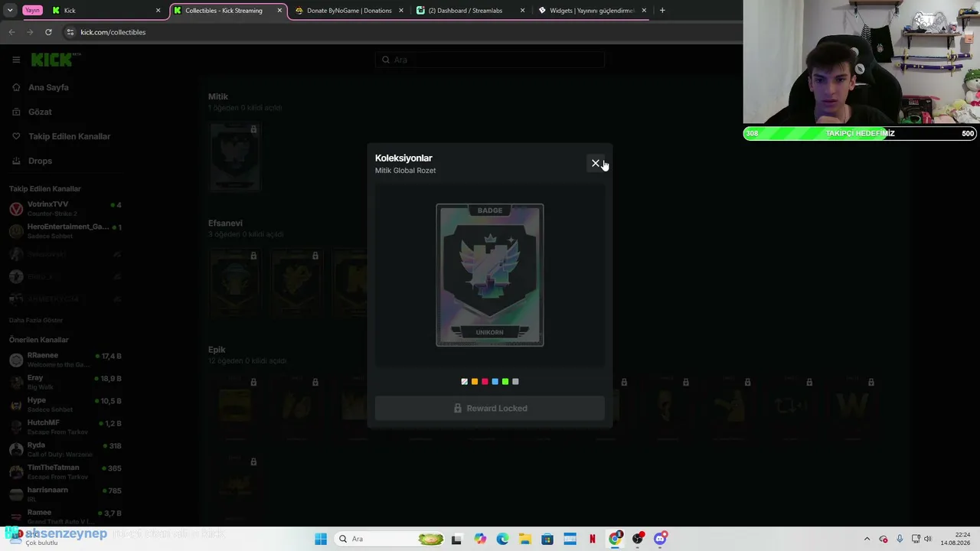Open the Ryda recommended channel
980x551 pixels.
click(x=66, y=449)
